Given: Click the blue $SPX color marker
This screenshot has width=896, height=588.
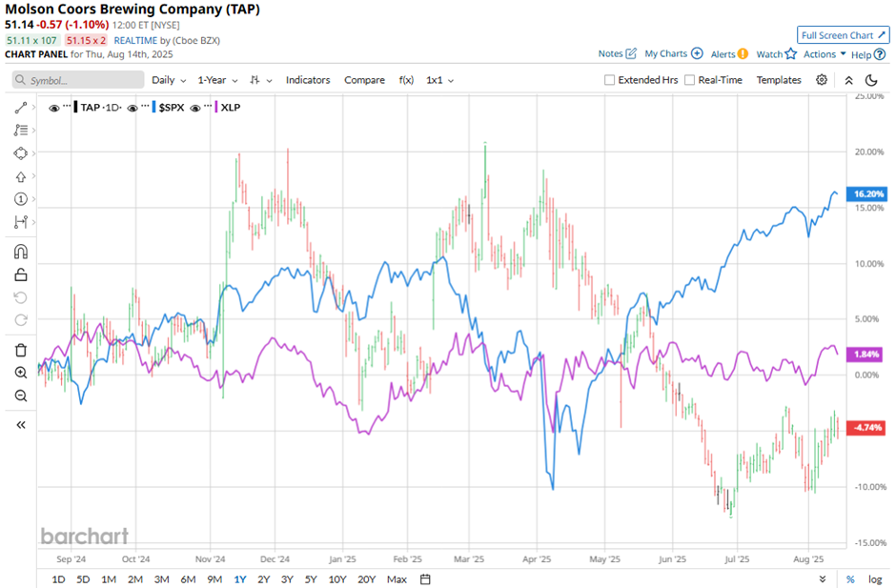Looking at the screenshot, I should tap(154, 108).
